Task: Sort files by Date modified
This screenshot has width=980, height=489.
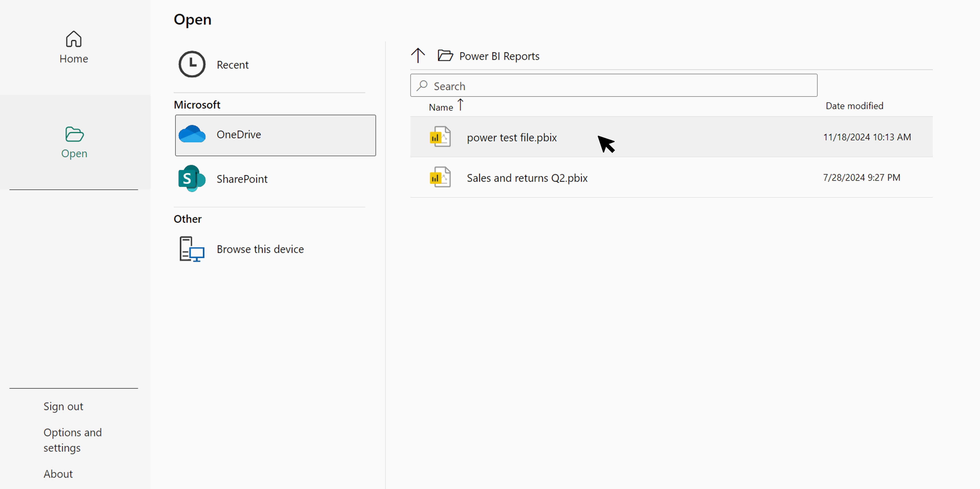Action: point(854,106)
